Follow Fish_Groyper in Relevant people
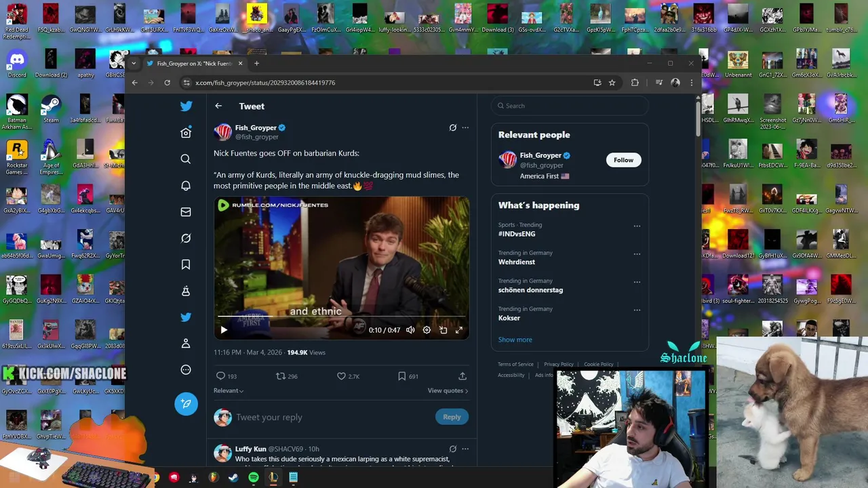This screenshot has width=868, height=488. click(x=623, y=160)
